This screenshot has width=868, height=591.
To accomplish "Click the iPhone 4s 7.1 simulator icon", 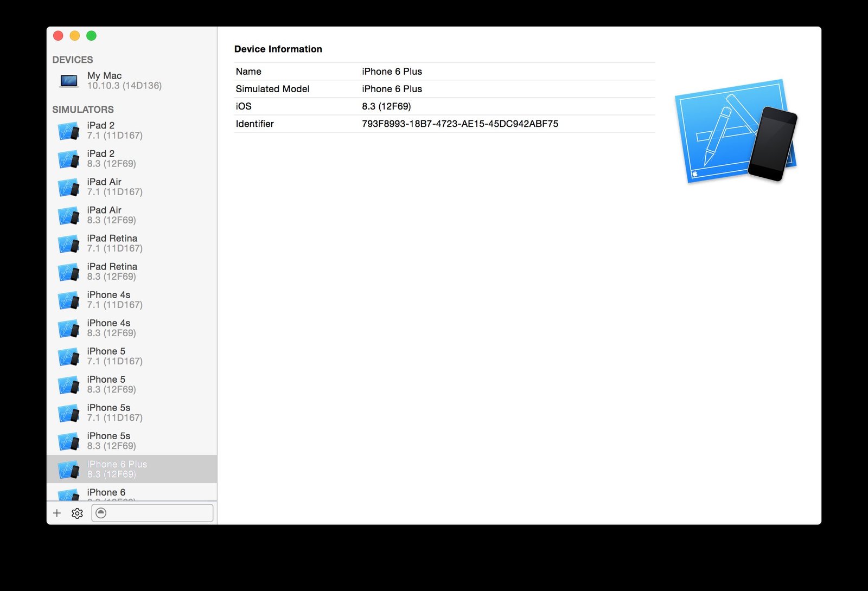I will point(69,300).
